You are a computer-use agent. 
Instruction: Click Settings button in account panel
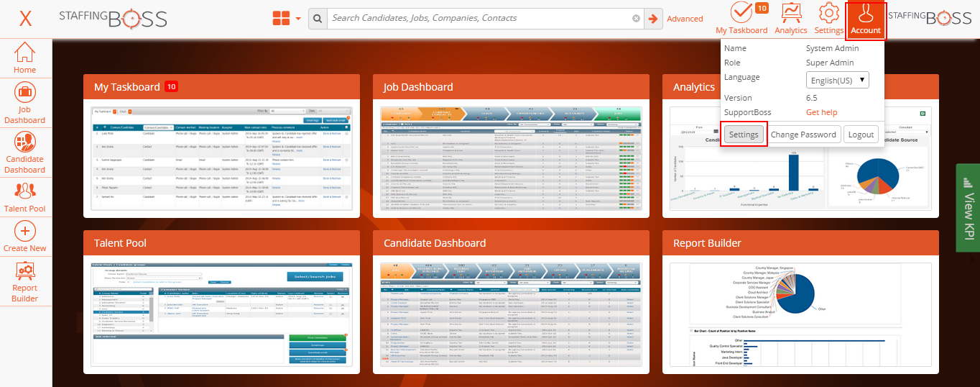click(744, 135)
